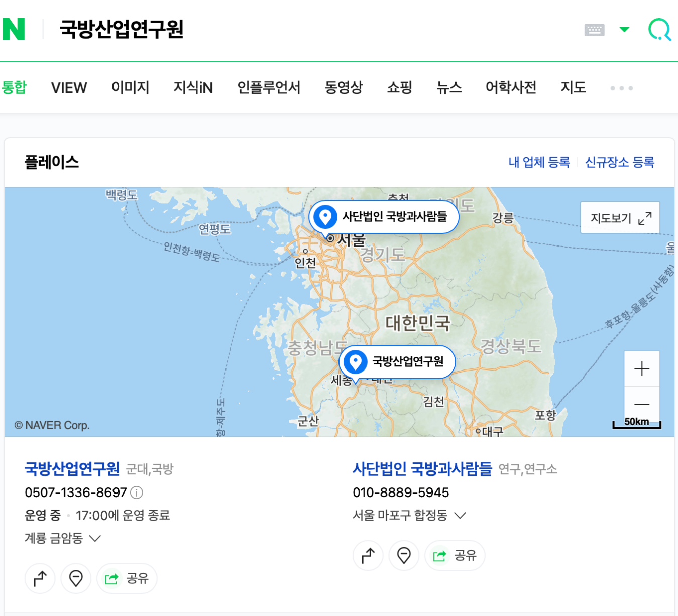Image resolution: width=678 pixels, height=616 pixels.
Task: Open the 쇼핑 tab
Action: 400,87
